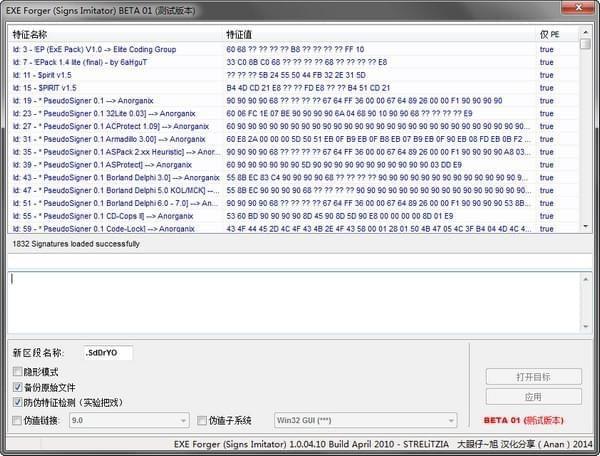Click signature value 60 06 FC 1E 07 BE
600x456 pixels.
349,114
